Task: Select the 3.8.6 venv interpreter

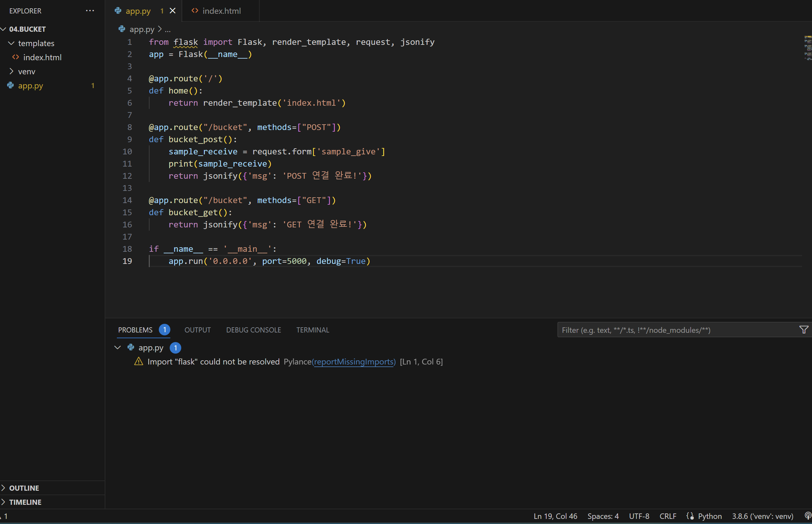Action: [762, 516]
